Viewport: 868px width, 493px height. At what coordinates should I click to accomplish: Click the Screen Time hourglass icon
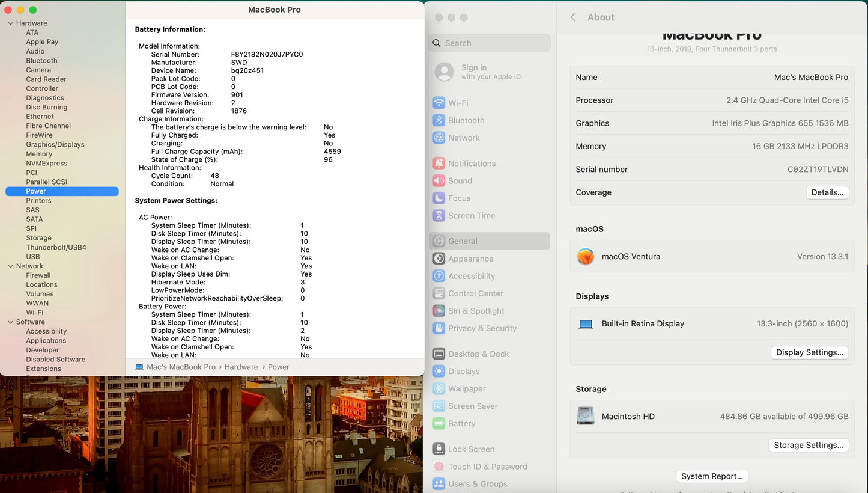pos(439,216)
